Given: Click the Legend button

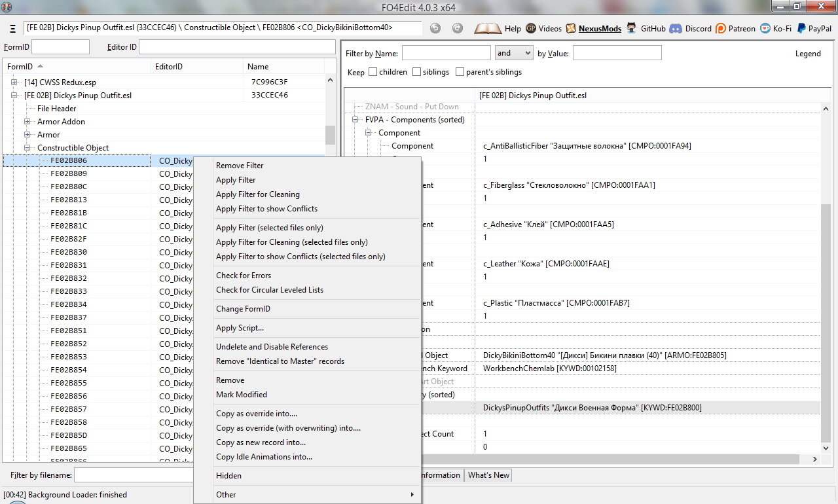Looking at the screenshot, I should (807, 54).
